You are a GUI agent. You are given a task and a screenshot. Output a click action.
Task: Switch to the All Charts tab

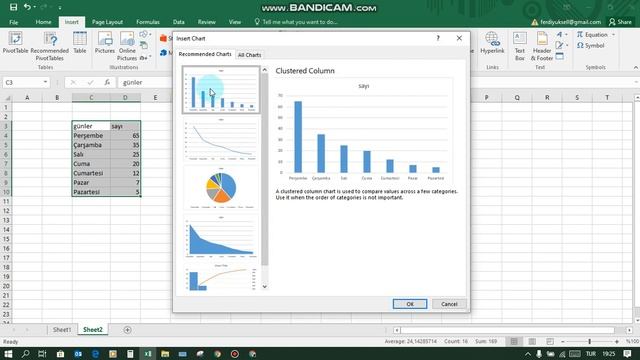click(249, 55)
